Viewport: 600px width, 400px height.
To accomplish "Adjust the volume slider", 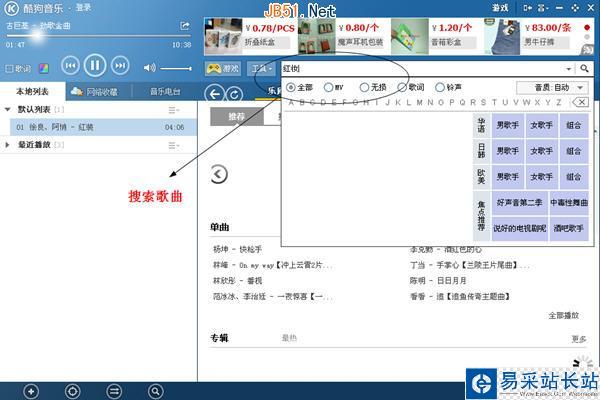I will click(176, 69).
